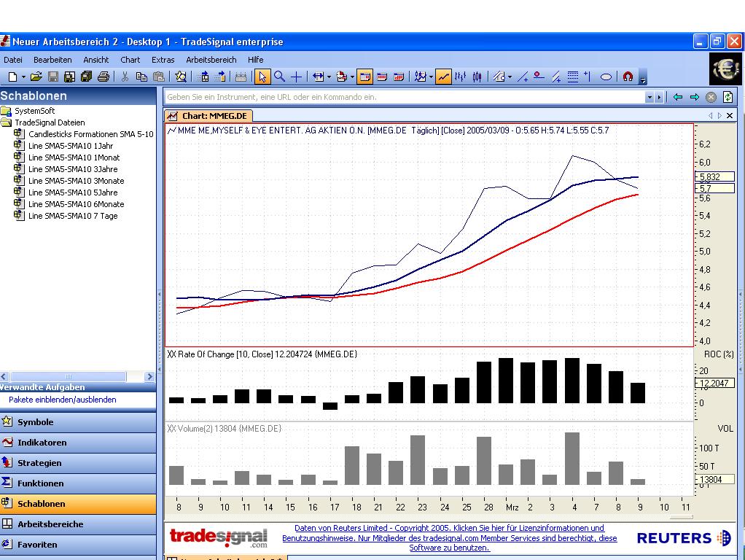Screen dimensions: 745x560
Task: Open dropdown beside red pie chart icon
Action: click(352, 77)
